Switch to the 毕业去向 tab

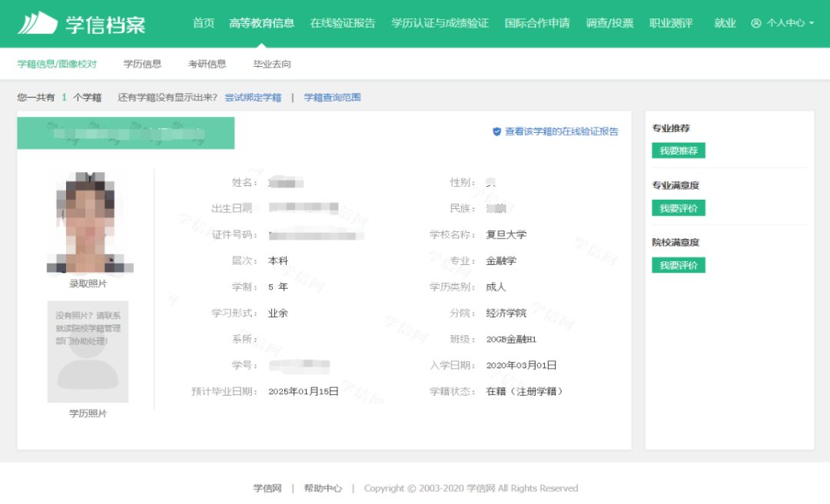[x=272, y=64]
